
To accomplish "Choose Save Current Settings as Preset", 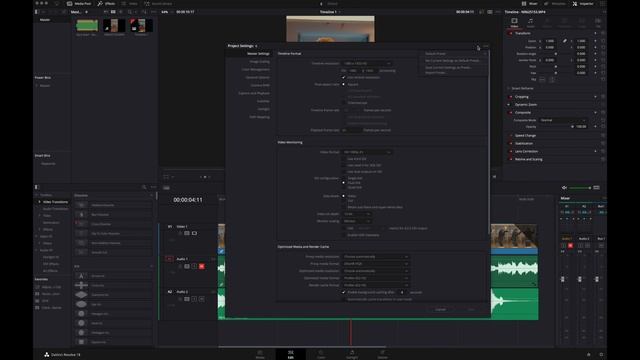I will click(x=448, y=67).
